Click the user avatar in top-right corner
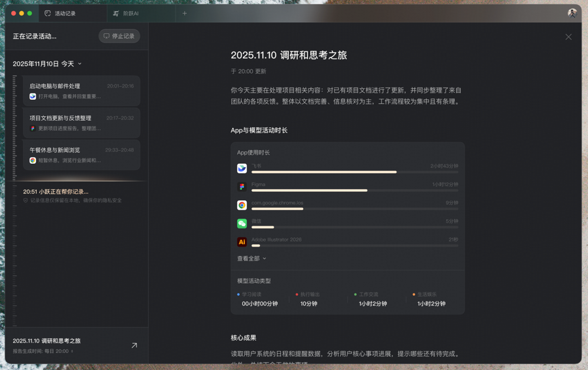This screenshot has width=588, height=370. [x=572, y=13]
